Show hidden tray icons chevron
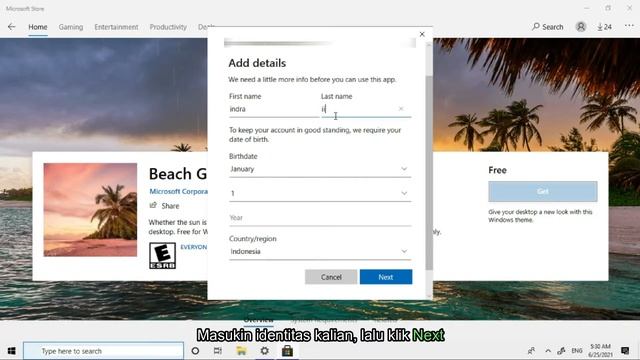Screen dimensions: 640x360 (x=548, y=351)
